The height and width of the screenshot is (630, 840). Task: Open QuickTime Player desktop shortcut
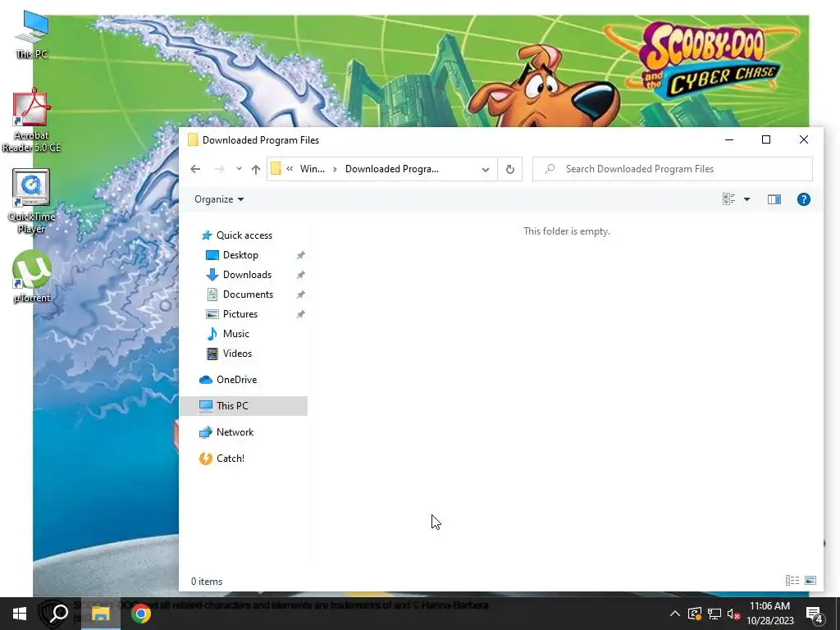click(32, 202)
